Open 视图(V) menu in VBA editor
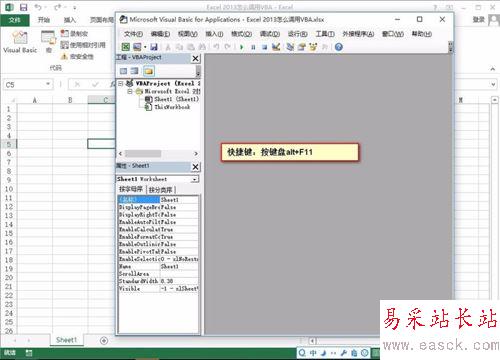The image size is (500, 360). coord(188,34)
